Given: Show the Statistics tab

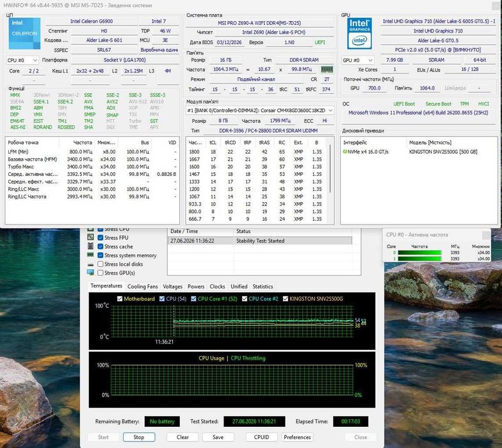Looking at the screenshot, I should pyautogui.click(x=263, y=287).
